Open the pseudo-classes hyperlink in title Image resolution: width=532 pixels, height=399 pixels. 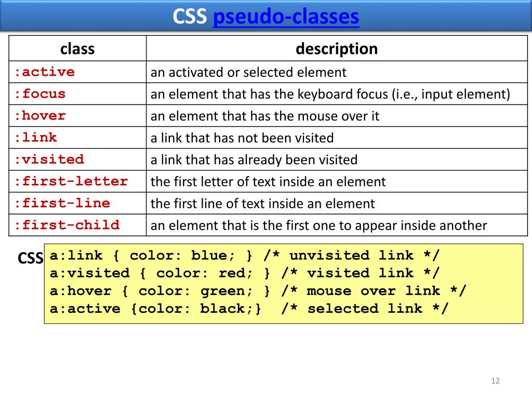pyautogui.click(x=286, y=16)
